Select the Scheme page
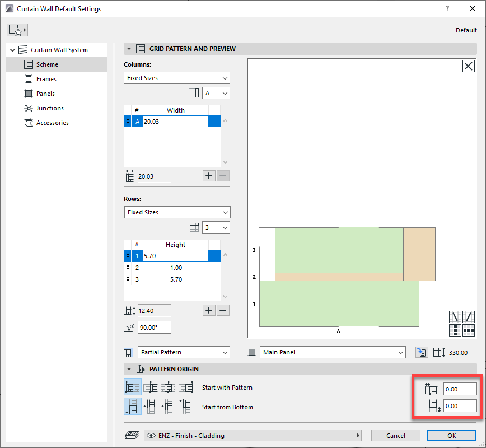The height and width of the screenshot is (448, 486). (57, 64)
